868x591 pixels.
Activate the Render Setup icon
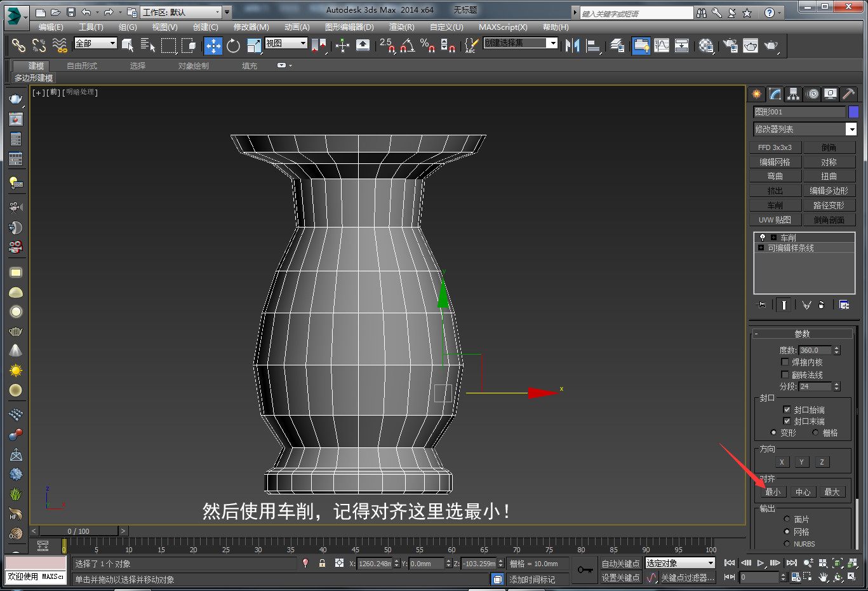729,45
